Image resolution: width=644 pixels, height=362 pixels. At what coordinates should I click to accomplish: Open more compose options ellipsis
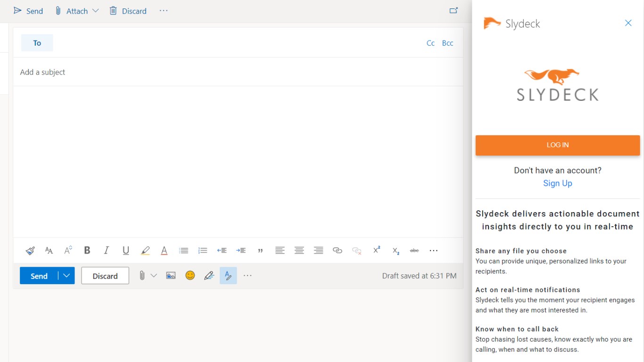pos(248,276)
